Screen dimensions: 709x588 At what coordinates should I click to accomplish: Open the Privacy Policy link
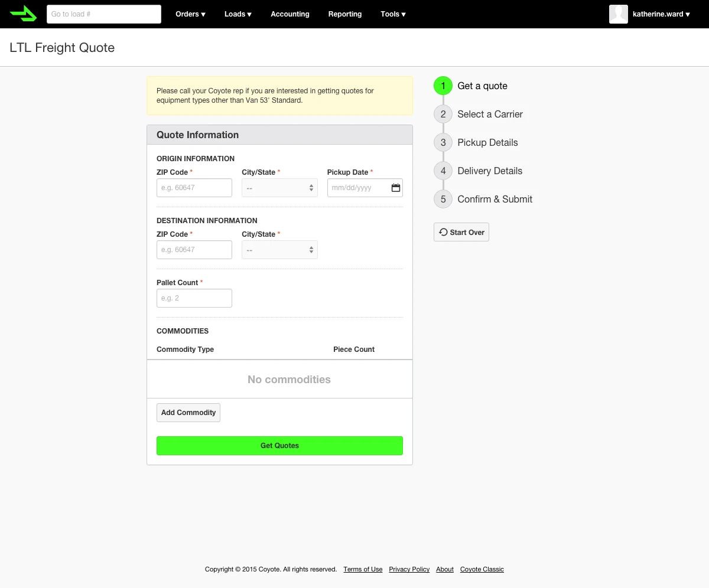point(409,570)
